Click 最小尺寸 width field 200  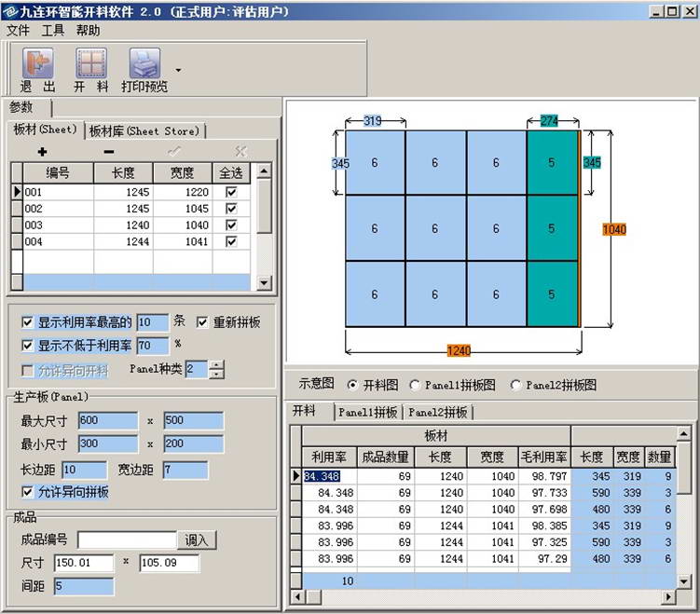194,443
